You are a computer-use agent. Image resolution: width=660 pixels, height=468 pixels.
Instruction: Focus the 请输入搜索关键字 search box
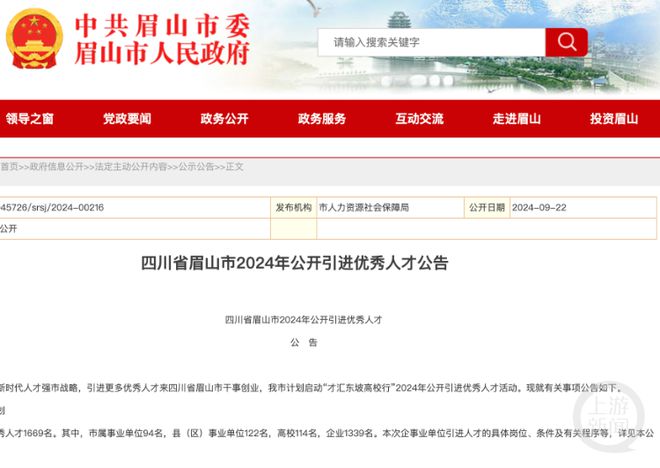coord(430,42)
